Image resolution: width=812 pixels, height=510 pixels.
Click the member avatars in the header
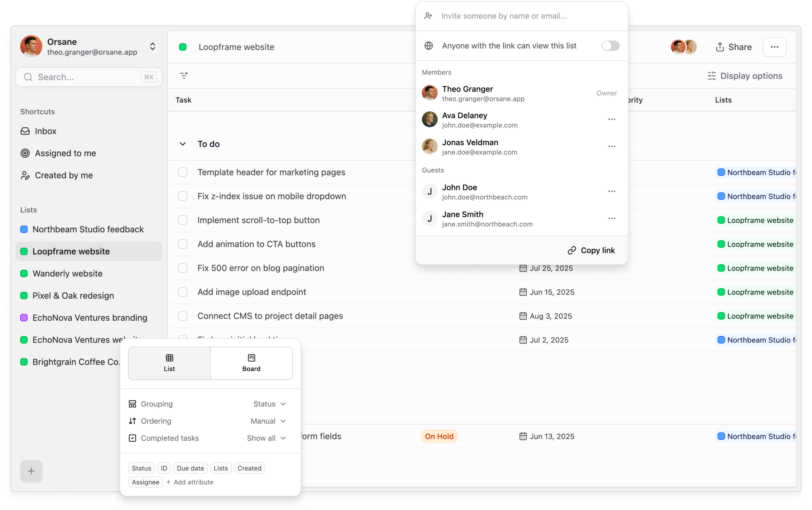coord(683,47)
